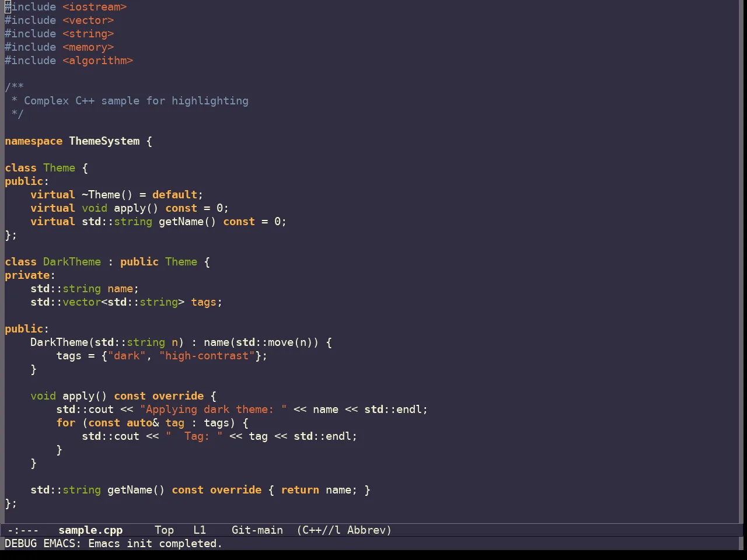Click the 'tags;' vector member declaration

[207, 302]
